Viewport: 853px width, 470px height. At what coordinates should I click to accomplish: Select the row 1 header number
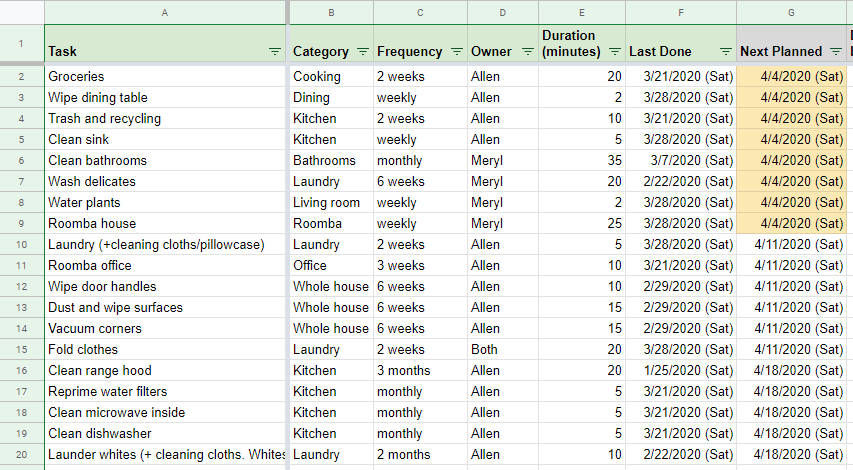coord(21,43)
